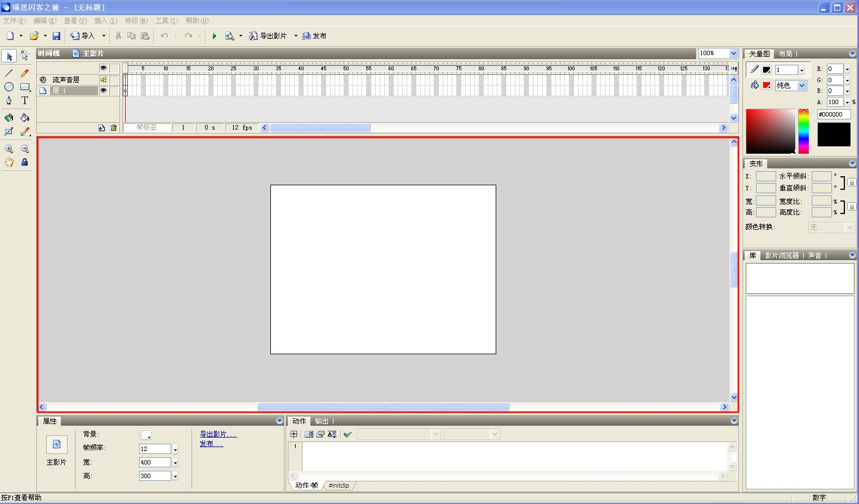Click the background color swatch in properties
The height and width of the screenshot is (504, 859).
(x=145, y=435)
